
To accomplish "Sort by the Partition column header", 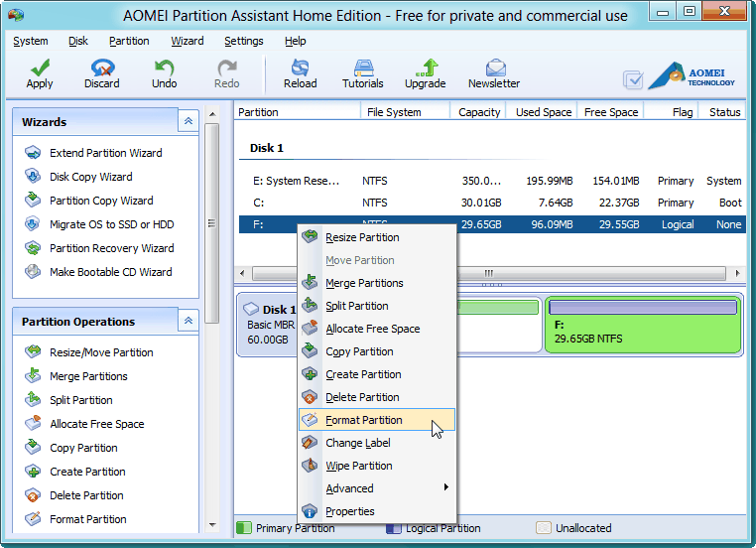I will click(298, 112).
